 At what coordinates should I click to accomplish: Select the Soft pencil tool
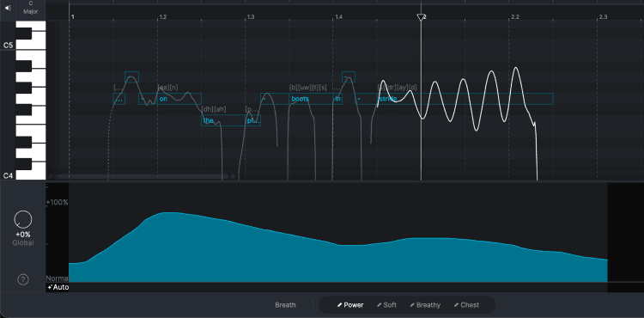click(387, 305)
